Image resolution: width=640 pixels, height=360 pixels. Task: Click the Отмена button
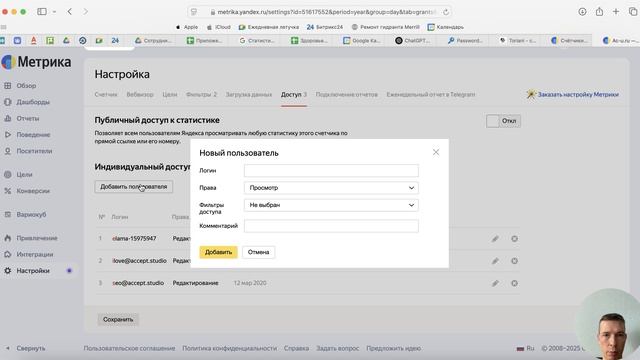click(x=258, y=252)
